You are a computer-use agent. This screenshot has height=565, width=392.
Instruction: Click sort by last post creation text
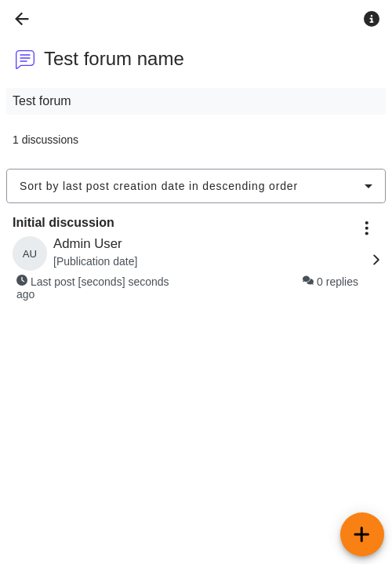pos(158,186)
